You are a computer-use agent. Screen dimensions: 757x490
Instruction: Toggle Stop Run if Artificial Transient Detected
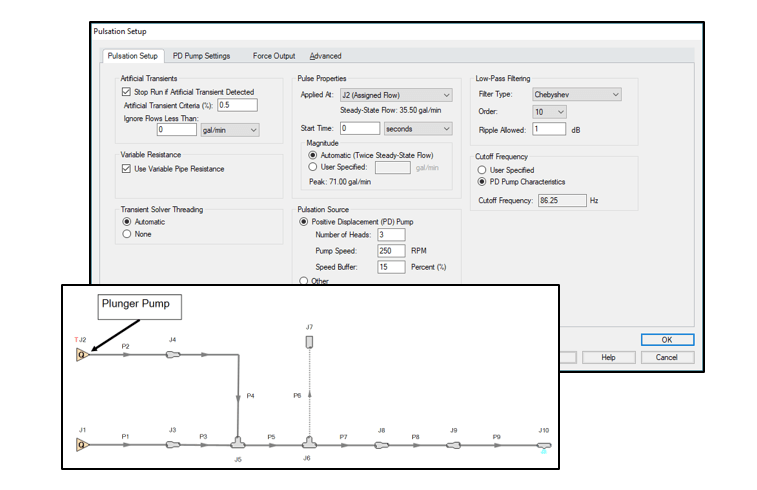126,92
